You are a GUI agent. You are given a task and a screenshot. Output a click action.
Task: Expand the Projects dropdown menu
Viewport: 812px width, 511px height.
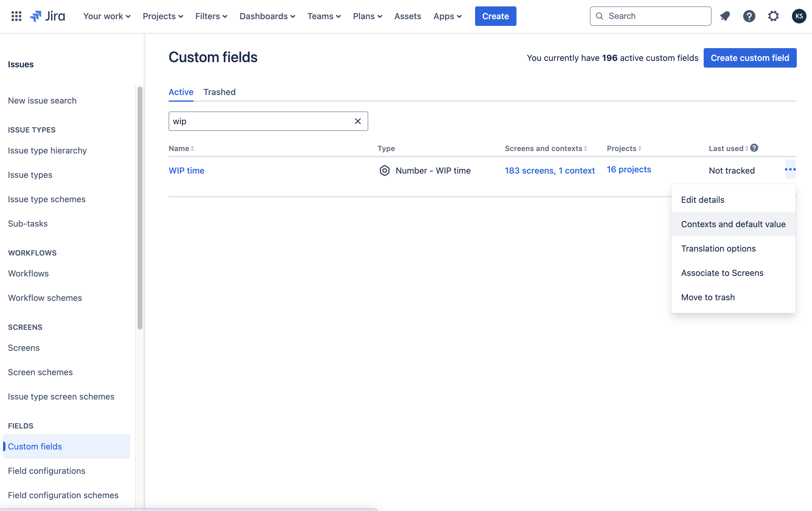click(x=163, y=16)
